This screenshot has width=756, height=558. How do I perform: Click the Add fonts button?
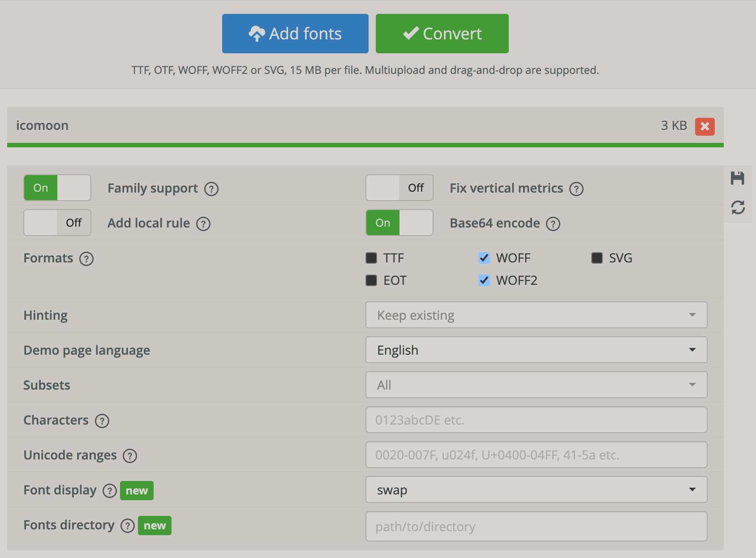[295, 34]
